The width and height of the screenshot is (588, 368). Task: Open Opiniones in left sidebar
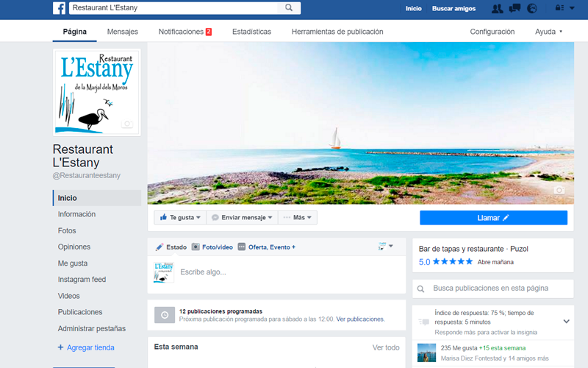point(74,247)
